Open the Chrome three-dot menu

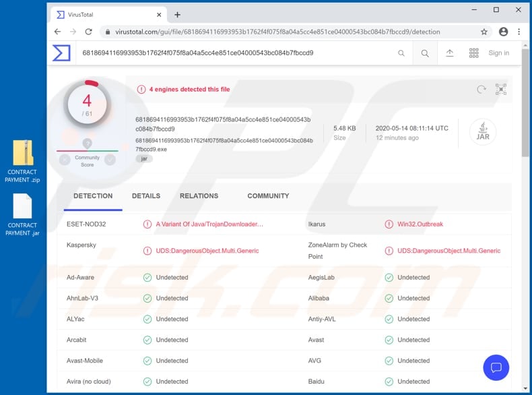(519, 32)
